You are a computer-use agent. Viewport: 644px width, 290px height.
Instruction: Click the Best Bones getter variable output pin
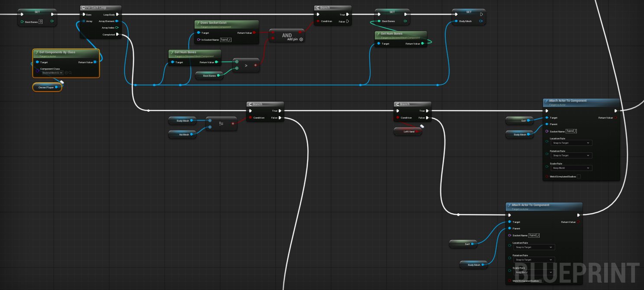tap(219, 76)
